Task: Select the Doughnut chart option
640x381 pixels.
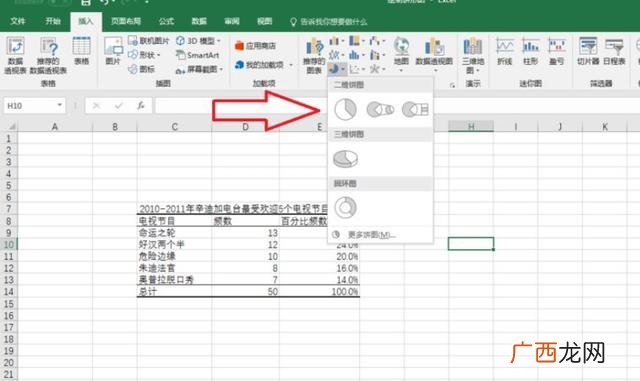Action: point(345,207)
